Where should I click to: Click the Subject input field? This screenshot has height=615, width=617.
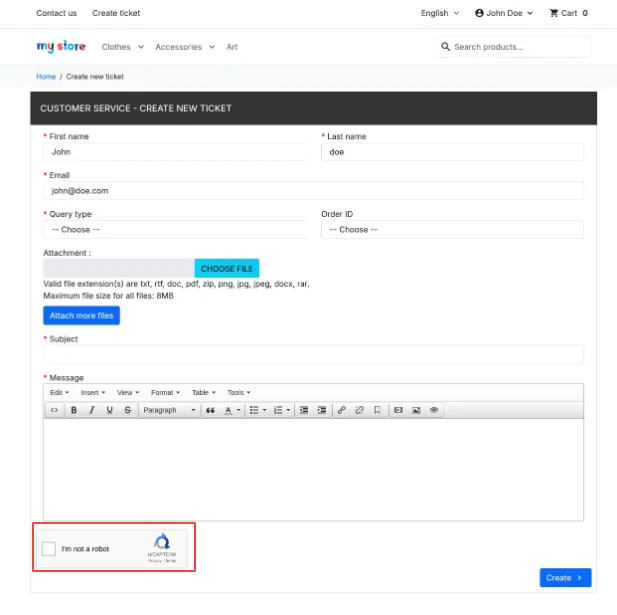pos(313,355)
